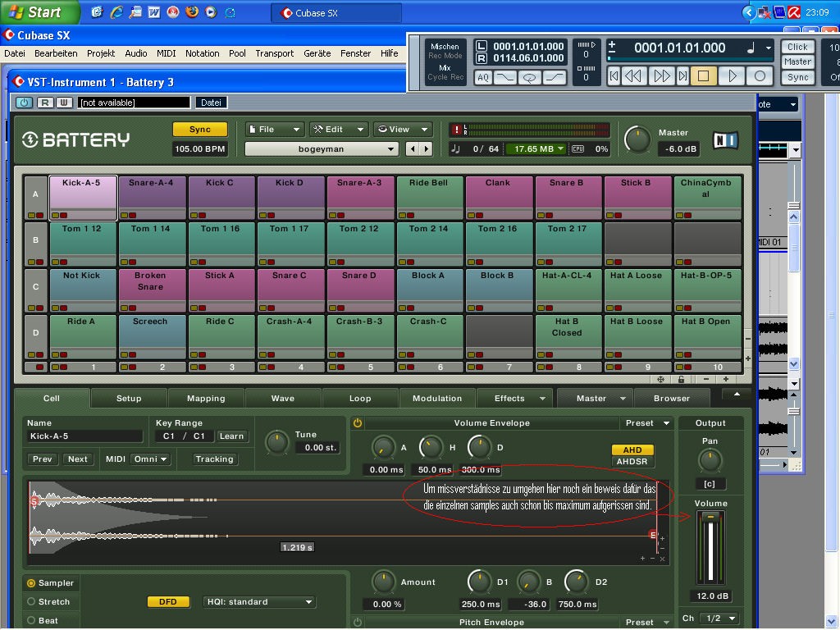The height and width of the screenshot is (630, 840).
Task: Toggle the Write automation W button
Action: point(64,103)
